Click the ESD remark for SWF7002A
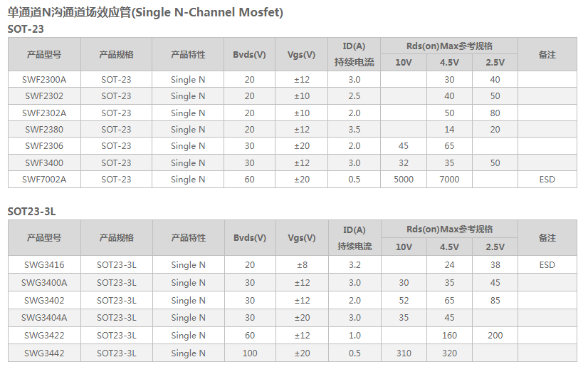This screenshot has height=372, width=588. [x=547, y=179]
